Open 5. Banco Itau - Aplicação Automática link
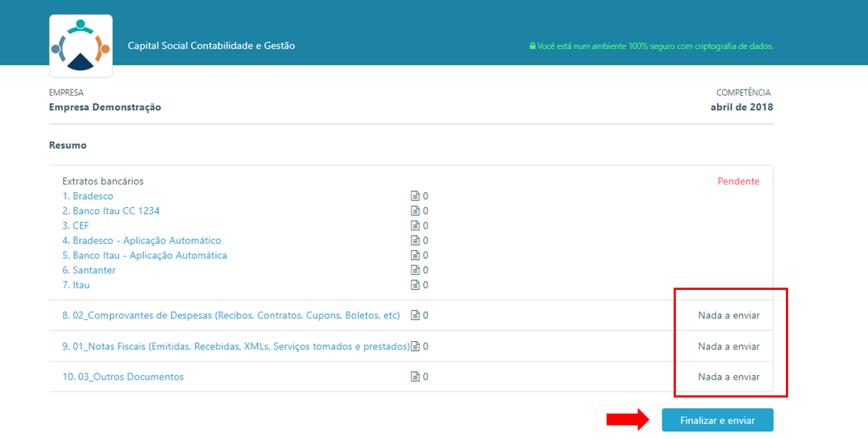Viewport: 868px width, 439px height. [145, 255]
